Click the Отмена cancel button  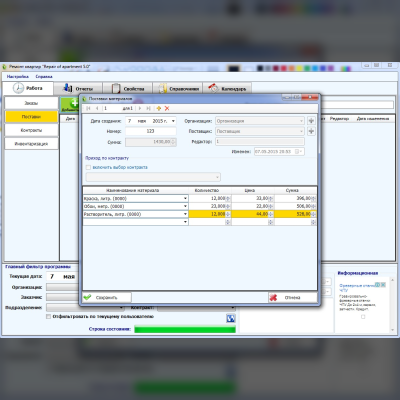coord(293,297)
